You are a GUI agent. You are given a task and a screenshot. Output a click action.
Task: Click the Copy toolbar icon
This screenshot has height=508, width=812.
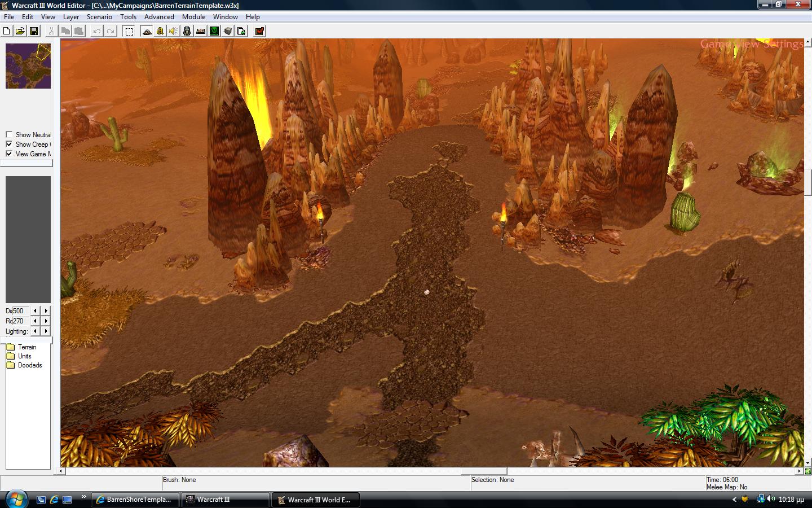click(65, 31)
